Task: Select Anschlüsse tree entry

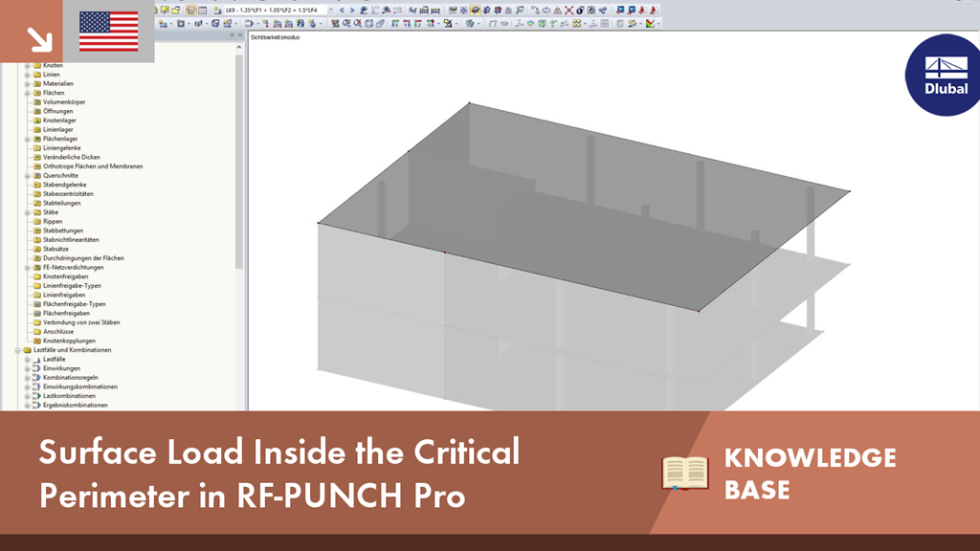Action: pos(58,332)
